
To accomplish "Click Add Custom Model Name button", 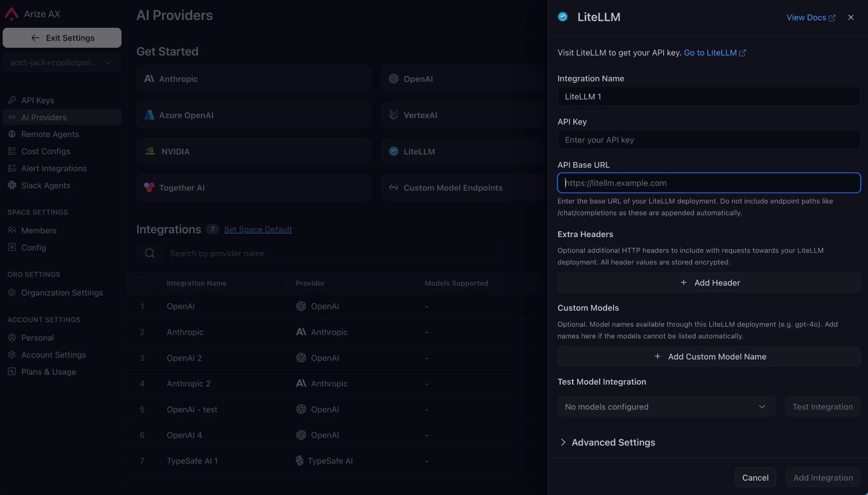I will click(709, 356).
